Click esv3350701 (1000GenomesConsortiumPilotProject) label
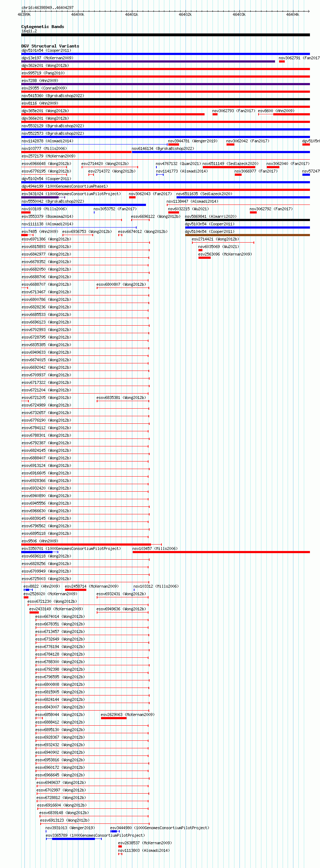The image size is (320, 868). point(71,548)
